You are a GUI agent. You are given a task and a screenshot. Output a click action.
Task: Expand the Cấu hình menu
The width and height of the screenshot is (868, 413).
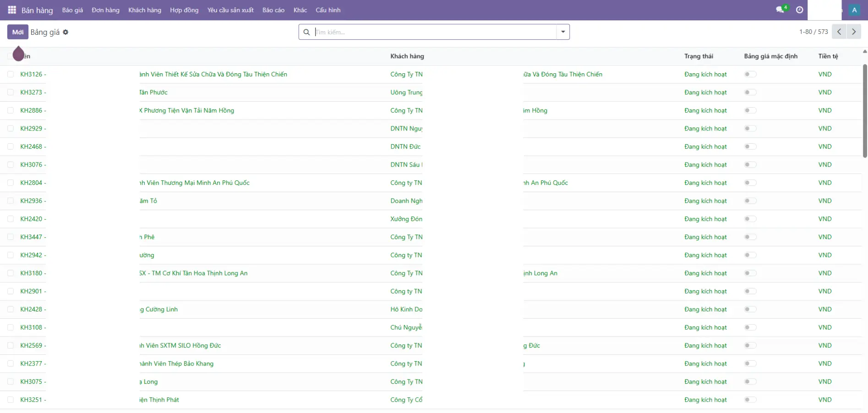coord(328,10)
